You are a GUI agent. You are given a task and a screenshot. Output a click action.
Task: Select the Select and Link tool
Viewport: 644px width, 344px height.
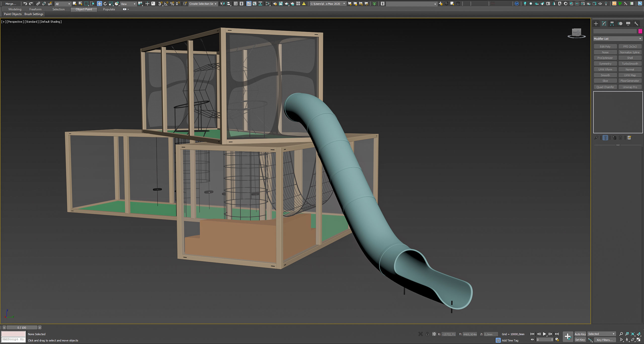click(x=38, y=4)
